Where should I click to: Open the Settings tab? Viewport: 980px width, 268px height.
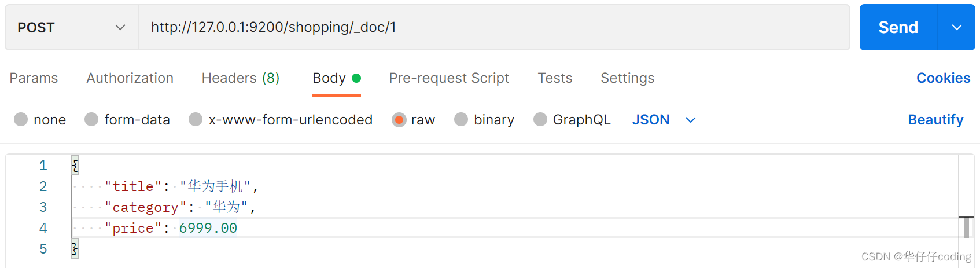pos(627,78)
